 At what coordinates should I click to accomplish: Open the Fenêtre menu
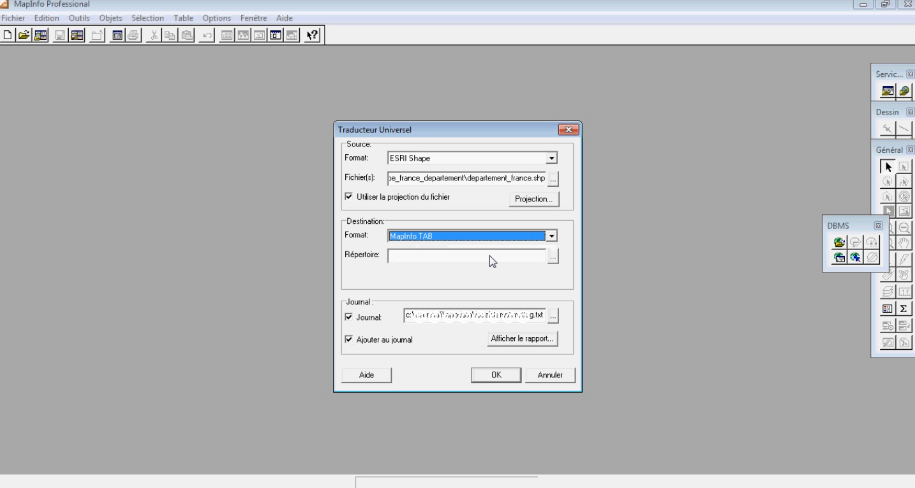[x=253, y=18]
